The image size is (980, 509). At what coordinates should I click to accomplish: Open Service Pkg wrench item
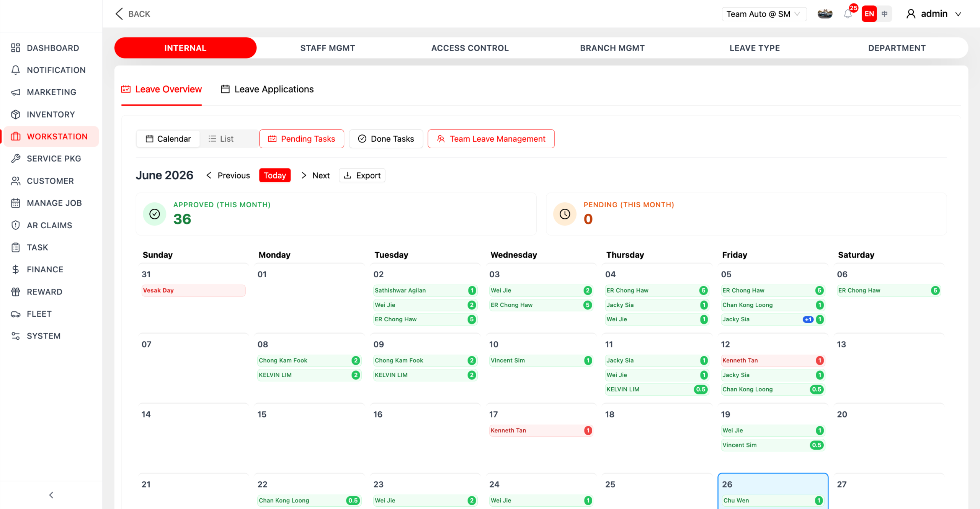tap(51, 159)
